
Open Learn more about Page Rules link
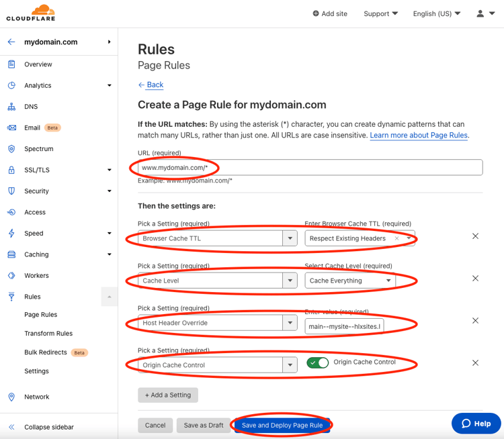[419, 135]
